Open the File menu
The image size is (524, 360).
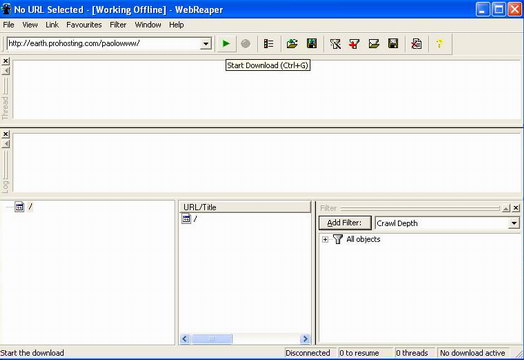[x=8, y=25]
